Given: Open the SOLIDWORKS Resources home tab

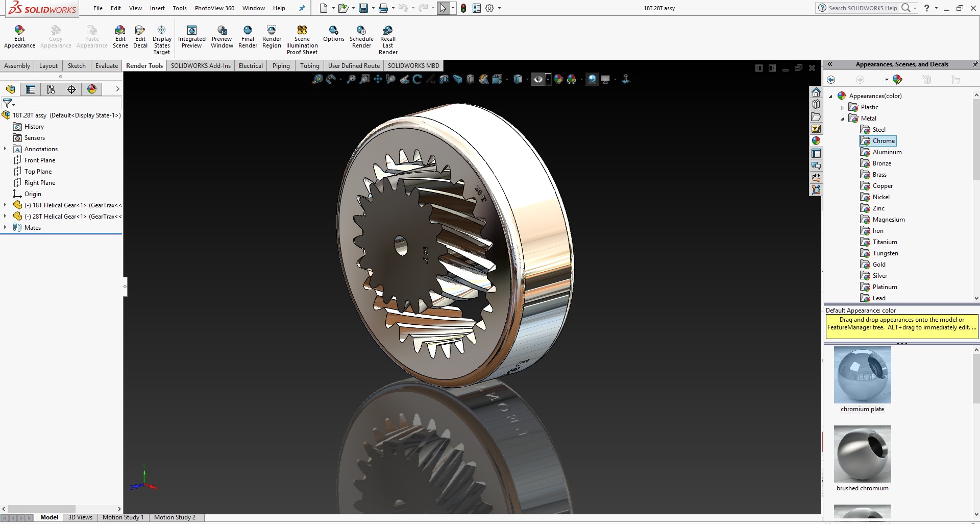Looking at the screenshot, I should click(816, 92).
